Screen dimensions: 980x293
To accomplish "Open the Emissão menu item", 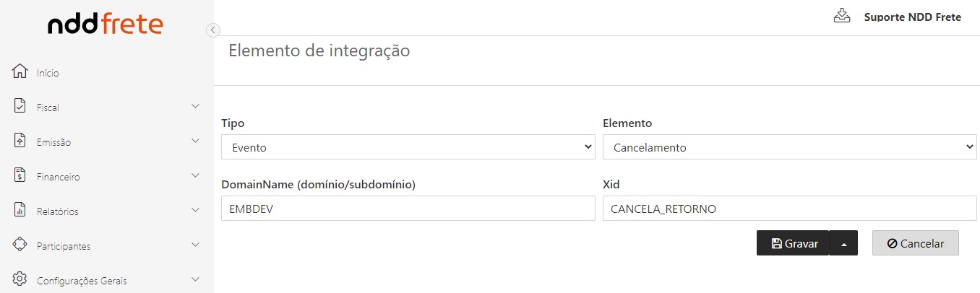I will (x=54, y=142).
